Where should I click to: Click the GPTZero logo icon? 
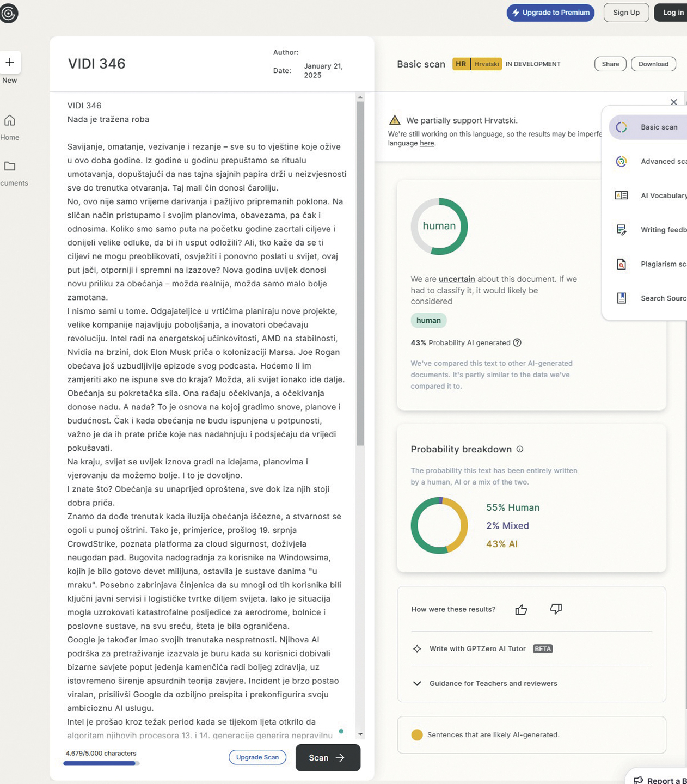point(9,13)
